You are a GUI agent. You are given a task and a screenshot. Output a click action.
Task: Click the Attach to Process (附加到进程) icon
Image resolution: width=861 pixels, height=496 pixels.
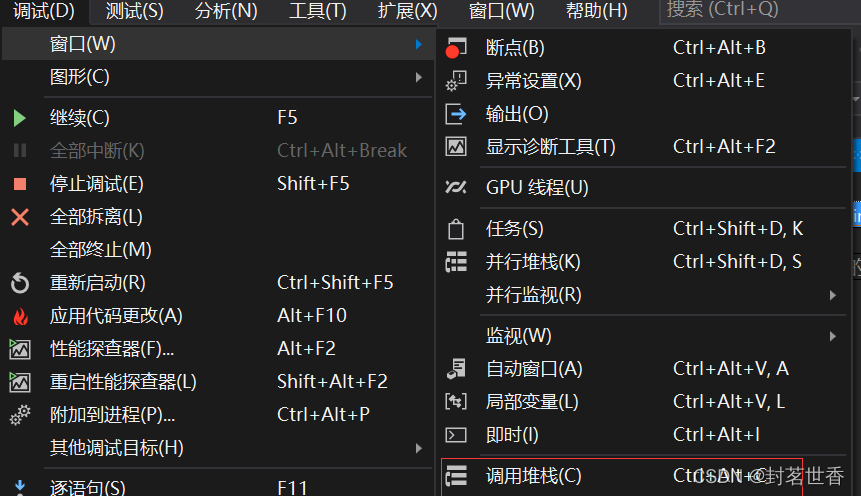pos(20,415)
